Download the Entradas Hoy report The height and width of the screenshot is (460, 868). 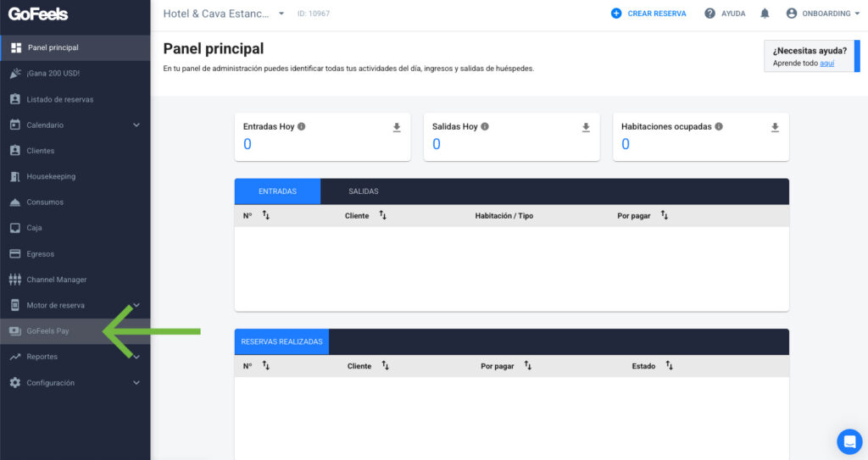point(397,127)
